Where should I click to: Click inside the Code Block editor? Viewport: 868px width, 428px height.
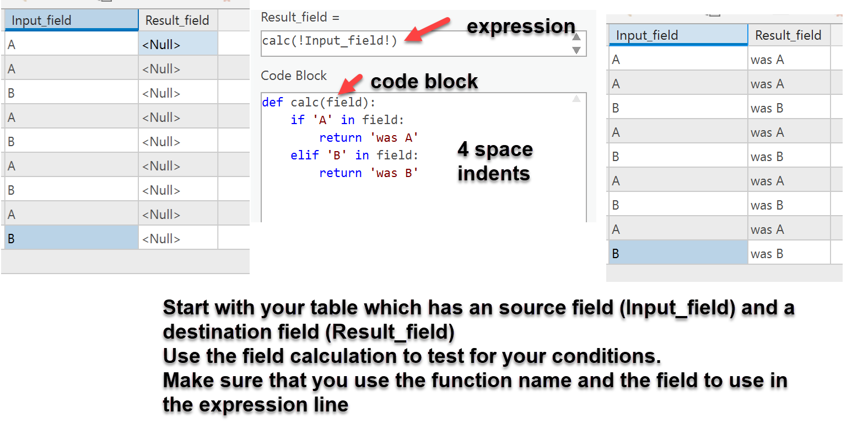click(419, 199)
